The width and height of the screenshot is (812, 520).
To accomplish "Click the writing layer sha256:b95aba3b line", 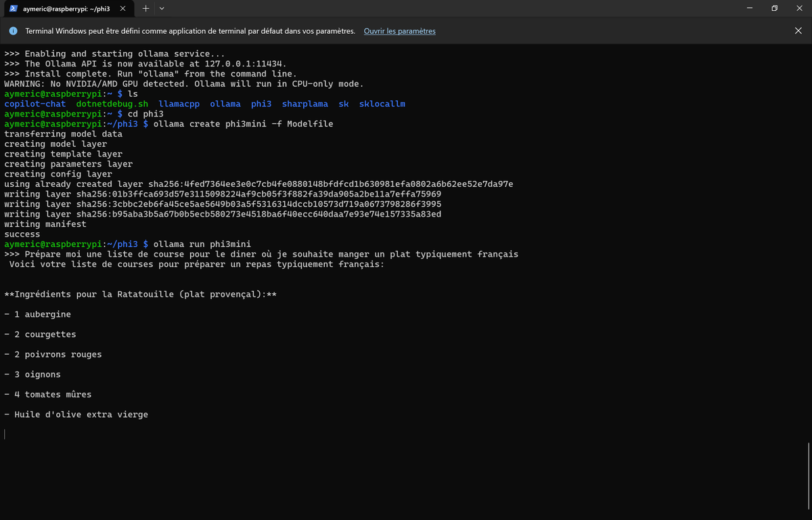I will pyautogui.click(x=223, y=214).
